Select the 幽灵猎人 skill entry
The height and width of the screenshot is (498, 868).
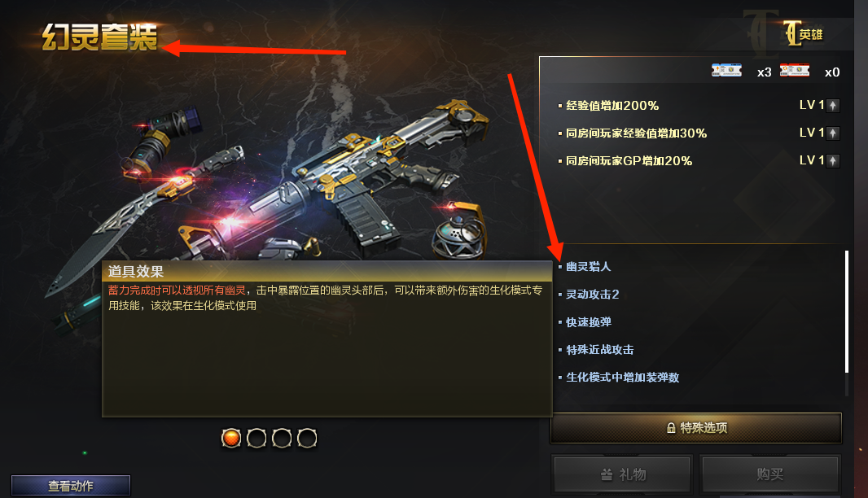[x=589, y=267]
